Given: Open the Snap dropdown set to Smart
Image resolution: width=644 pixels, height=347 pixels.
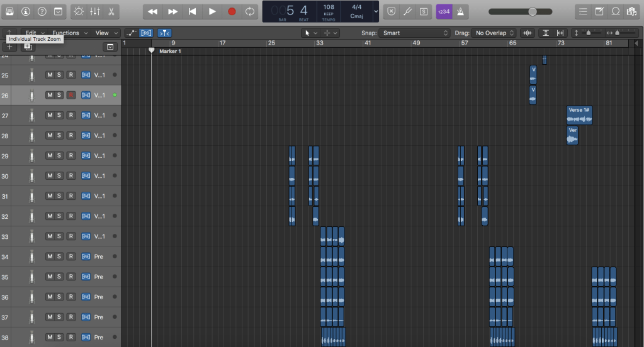Looking at the screenshot, I should click(414, 33).
